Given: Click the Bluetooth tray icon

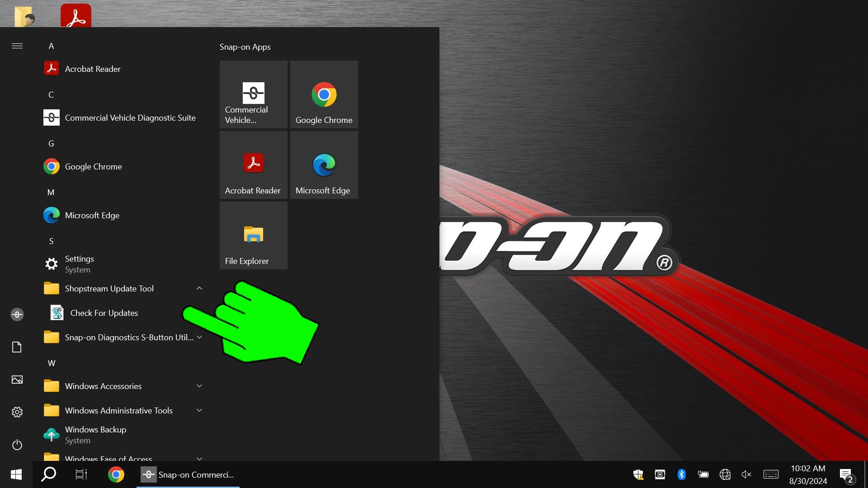Looking at the screenshot, I should 681,474.
